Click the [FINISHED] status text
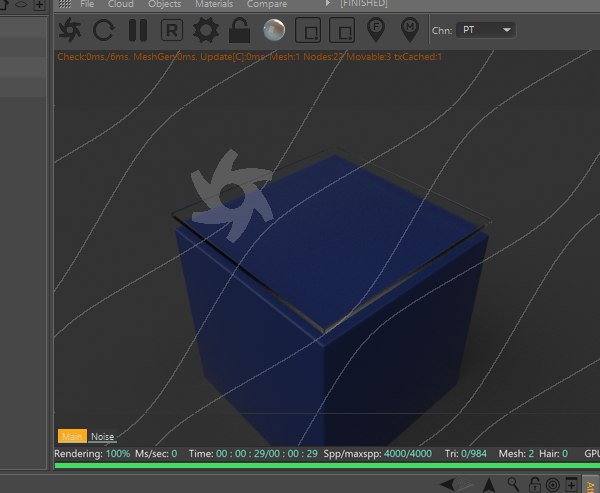The width and height of the screenshot is (600, 493). pyautogui.click(x=364, y=3)
